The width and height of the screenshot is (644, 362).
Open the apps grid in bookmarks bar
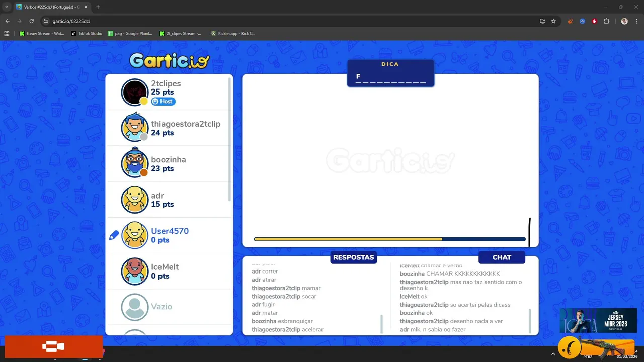pos(7,34)
